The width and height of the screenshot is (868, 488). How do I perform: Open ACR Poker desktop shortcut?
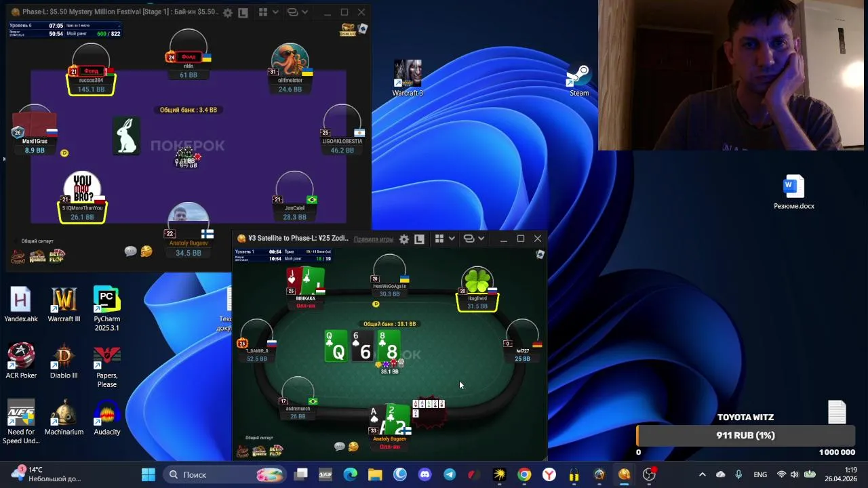[x=21, y=361]
